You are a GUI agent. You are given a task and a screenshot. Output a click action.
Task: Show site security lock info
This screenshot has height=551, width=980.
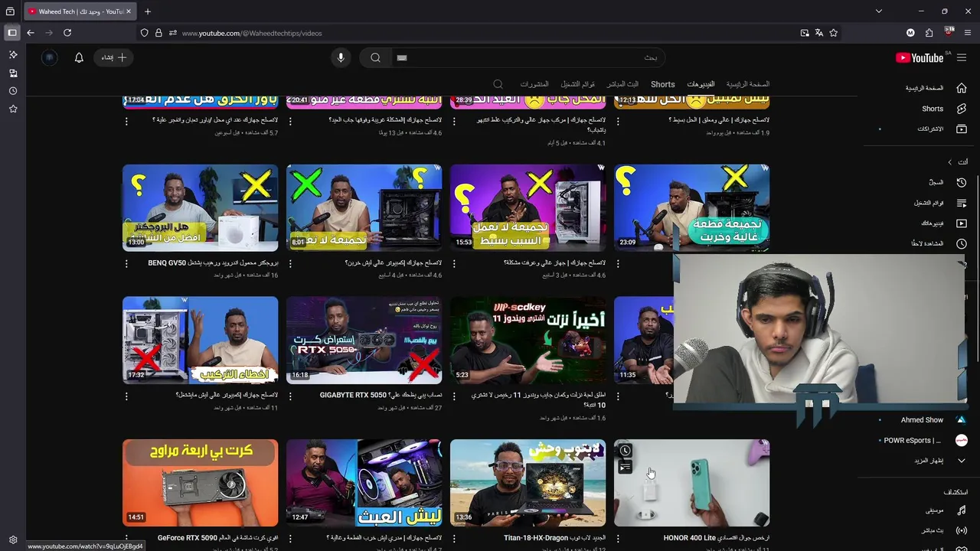coord(158,33)
